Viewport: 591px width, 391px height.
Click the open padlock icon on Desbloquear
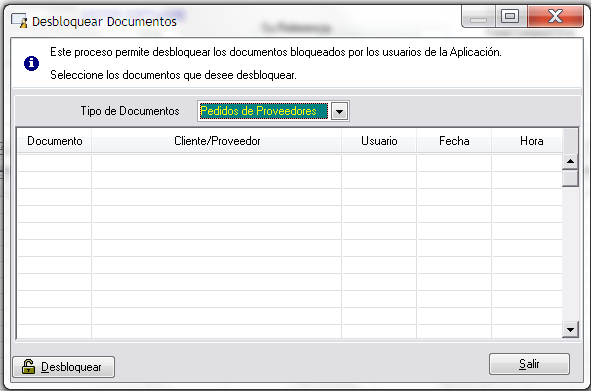tap(28, 366)
